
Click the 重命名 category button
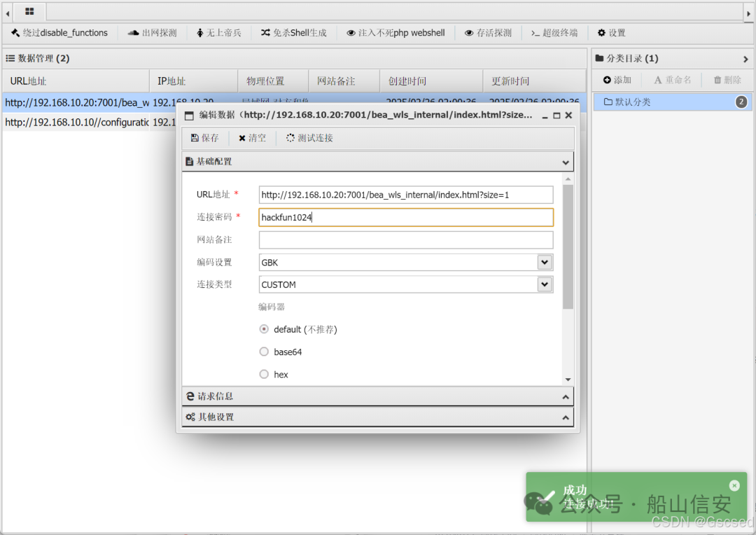coord(672,80)
